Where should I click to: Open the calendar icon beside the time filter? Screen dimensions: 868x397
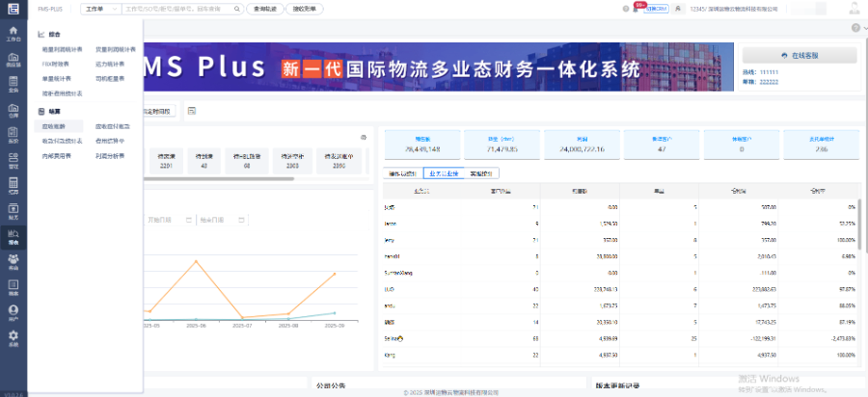point(192,112)
